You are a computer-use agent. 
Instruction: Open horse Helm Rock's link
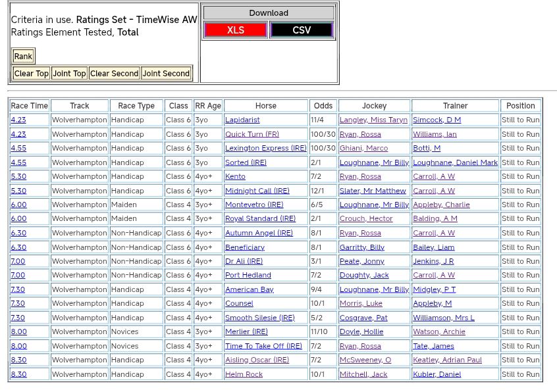coord(244,375)
